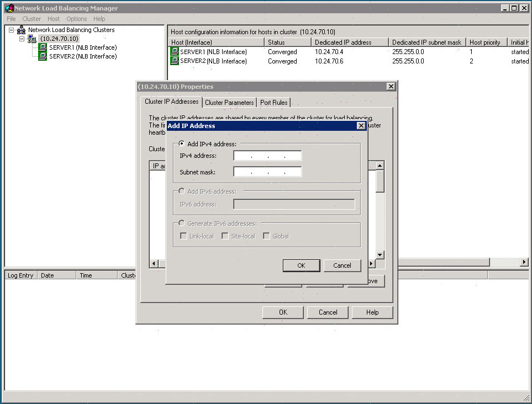Check the Site-local checkbox

[x=225, y=236]
